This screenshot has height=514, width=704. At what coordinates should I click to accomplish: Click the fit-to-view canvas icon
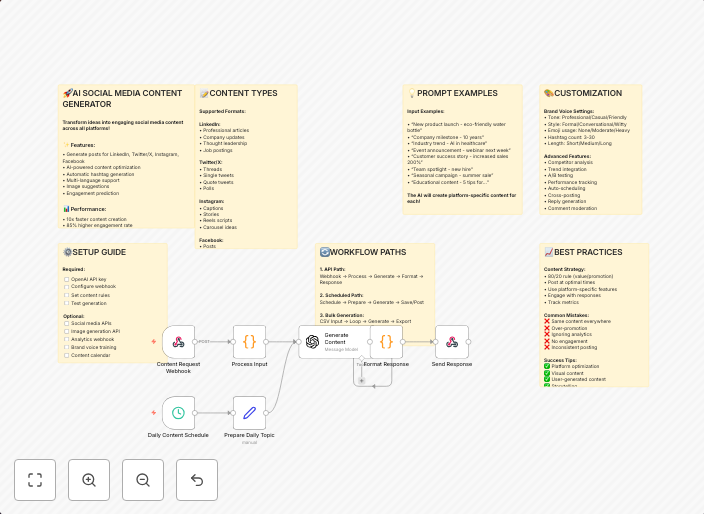(35, 480)
